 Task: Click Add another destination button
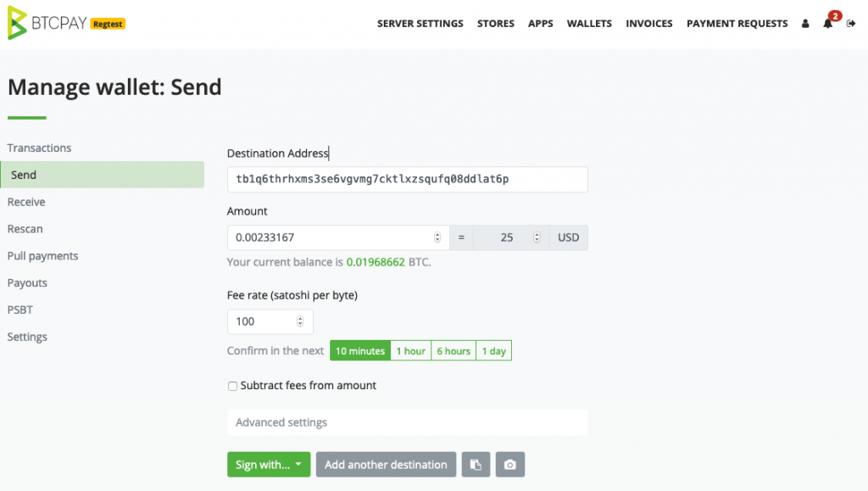click(386, 465)
